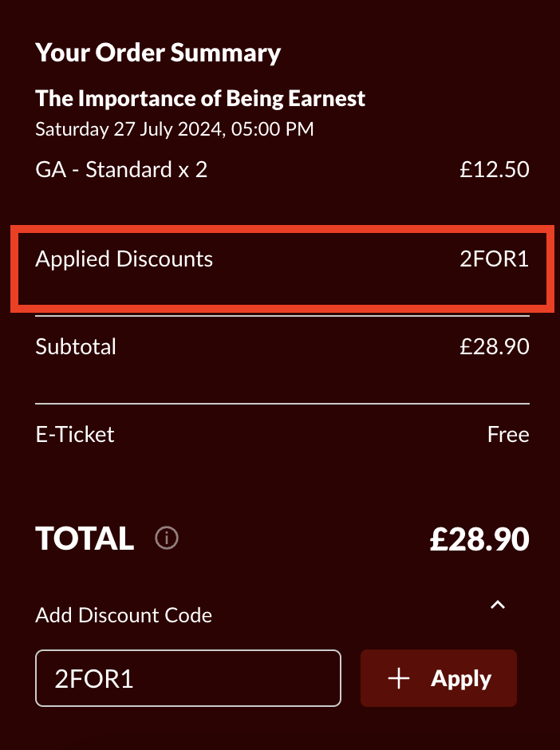Collapse the Add Discount Code section chevron

point(498,605)
